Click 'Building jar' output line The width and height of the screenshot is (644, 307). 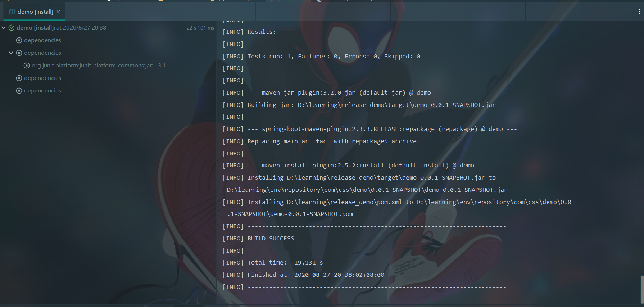click(x=359, y=105)
